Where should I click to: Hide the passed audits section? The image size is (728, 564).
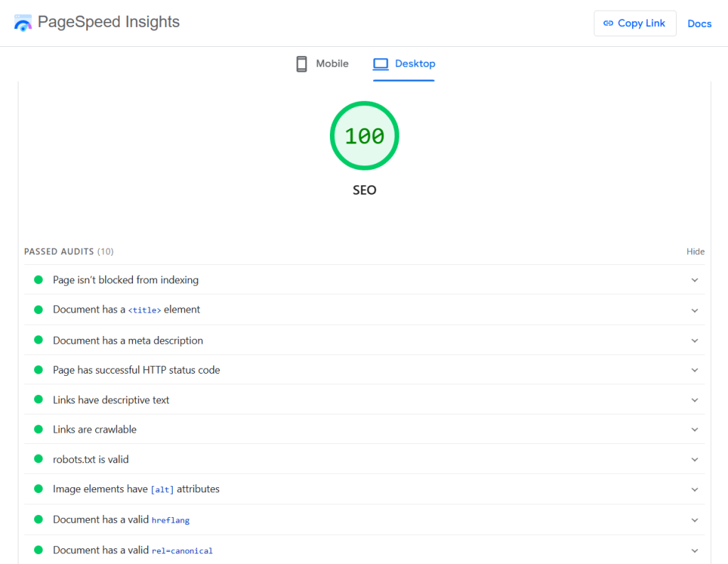[695, 251]
